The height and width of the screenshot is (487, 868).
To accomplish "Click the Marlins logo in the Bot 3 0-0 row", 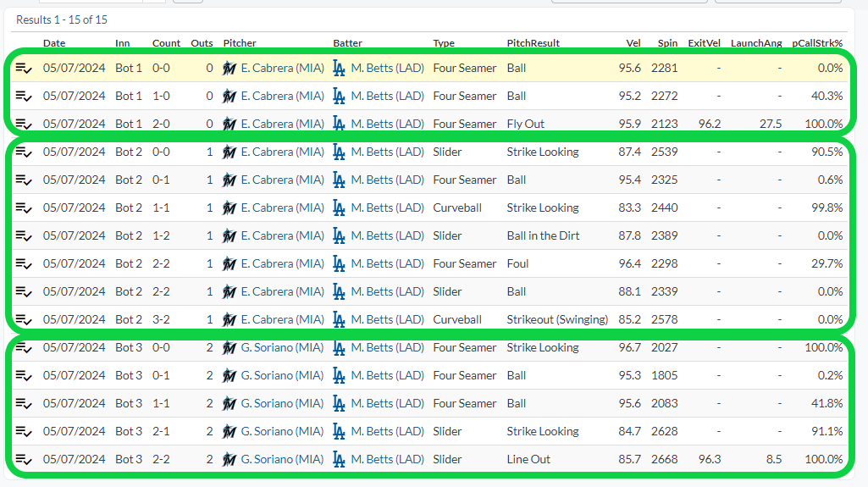I will point(229,348).
